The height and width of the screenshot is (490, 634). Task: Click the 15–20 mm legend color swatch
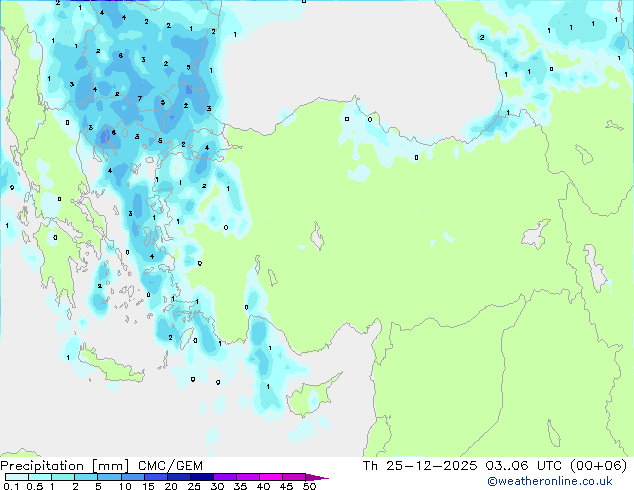tap(155, 477)
